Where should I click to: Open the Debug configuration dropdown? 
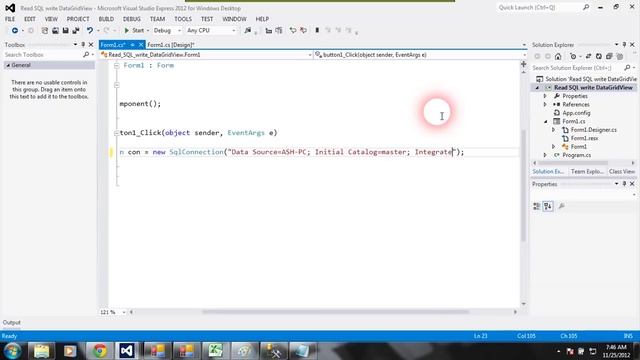click(167, 31)
